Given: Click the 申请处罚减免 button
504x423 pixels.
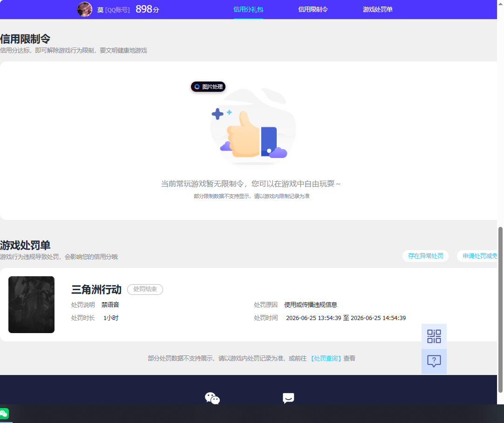Looking at the screenshot, I should click(477, 256).
